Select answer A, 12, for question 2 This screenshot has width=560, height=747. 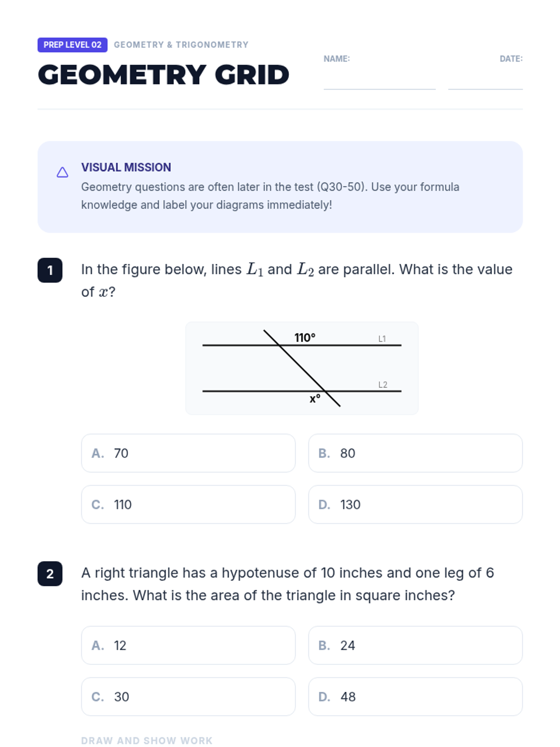click(x=188, y=646)
